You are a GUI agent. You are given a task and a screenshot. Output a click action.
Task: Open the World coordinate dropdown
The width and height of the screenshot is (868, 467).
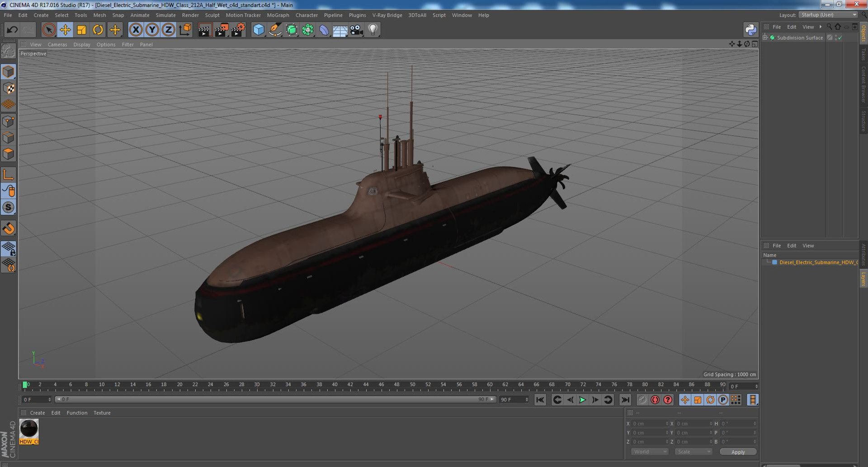(649, 452)
